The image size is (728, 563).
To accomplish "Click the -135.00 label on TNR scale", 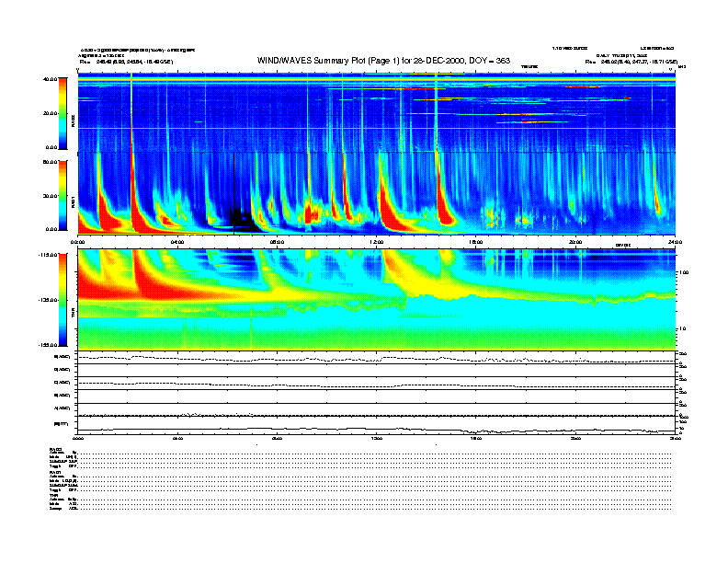I will 48,300.
